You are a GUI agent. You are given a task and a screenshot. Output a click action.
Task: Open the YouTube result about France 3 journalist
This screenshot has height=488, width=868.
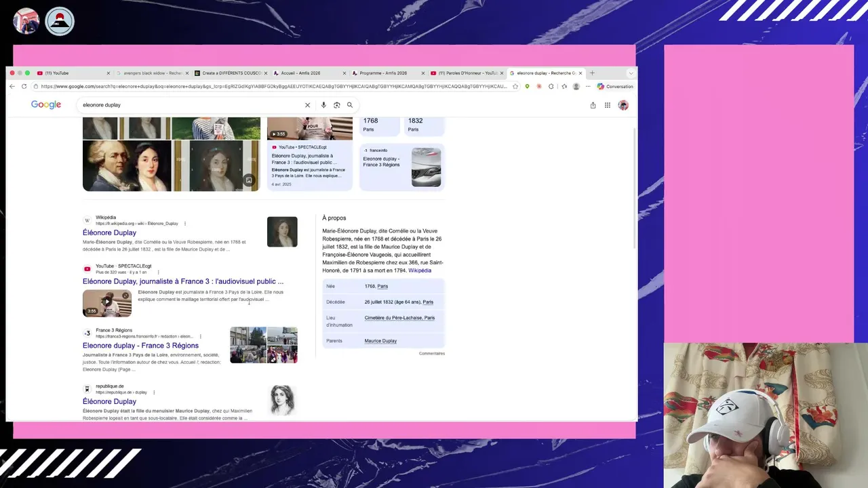(x=183, y=281)
